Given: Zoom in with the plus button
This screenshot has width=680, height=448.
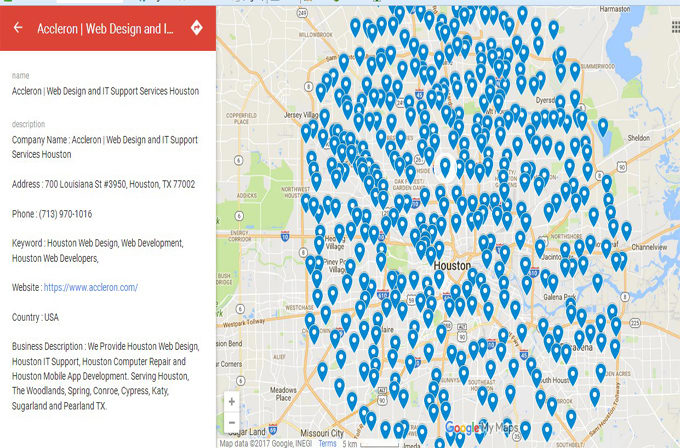Looking at the screenshot, I should (232, 402).
